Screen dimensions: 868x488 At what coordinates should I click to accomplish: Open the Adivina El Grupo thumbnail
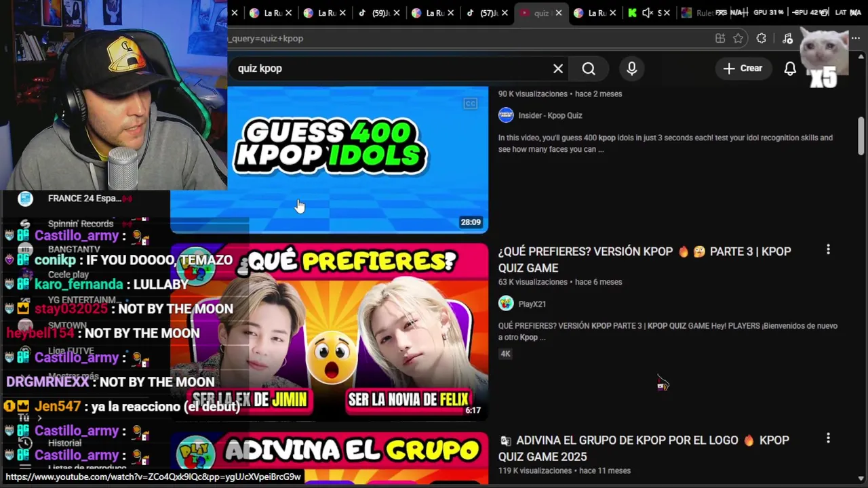click(329, 459)
